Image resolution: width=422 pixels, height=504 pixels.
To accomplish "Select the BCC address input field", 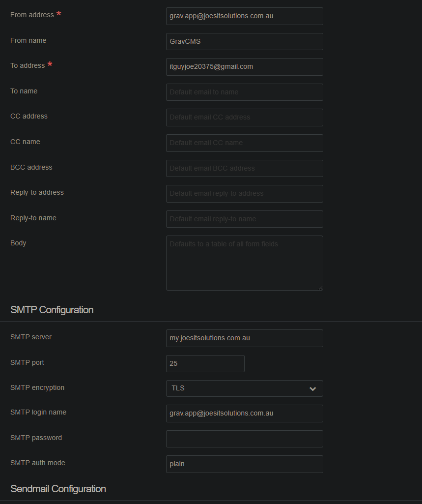I will coord(244,169).
